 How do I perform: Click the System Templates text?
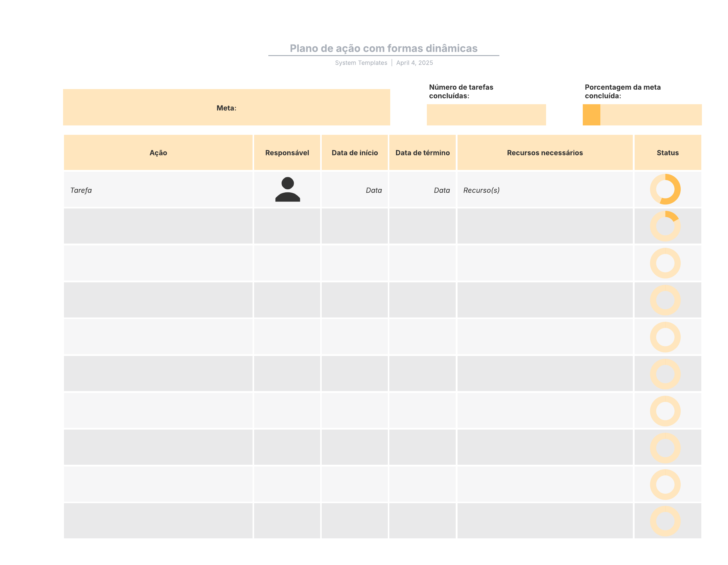pos(361,63)
